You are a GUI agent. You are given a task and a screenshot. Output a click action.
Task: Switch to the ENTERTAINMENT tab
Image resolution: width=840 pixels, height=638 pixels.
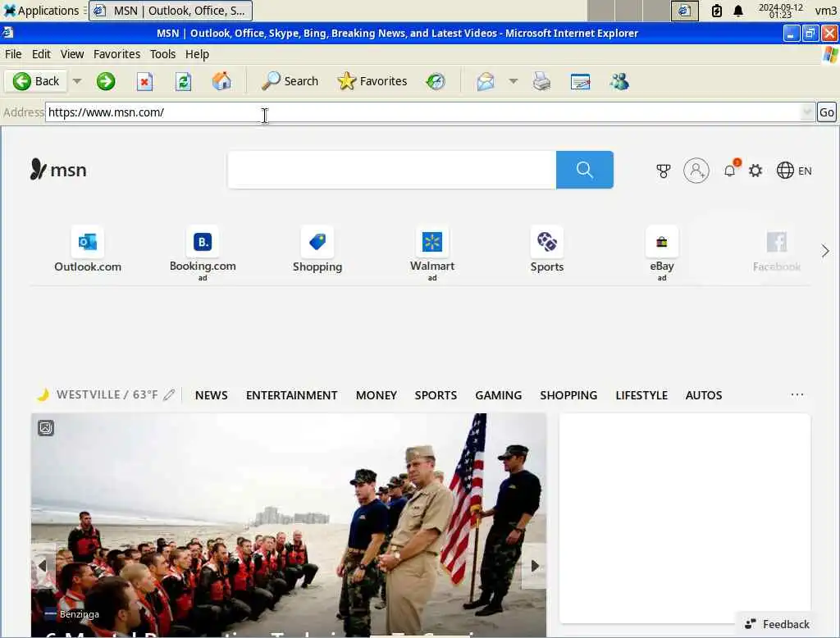click(292, 395)
